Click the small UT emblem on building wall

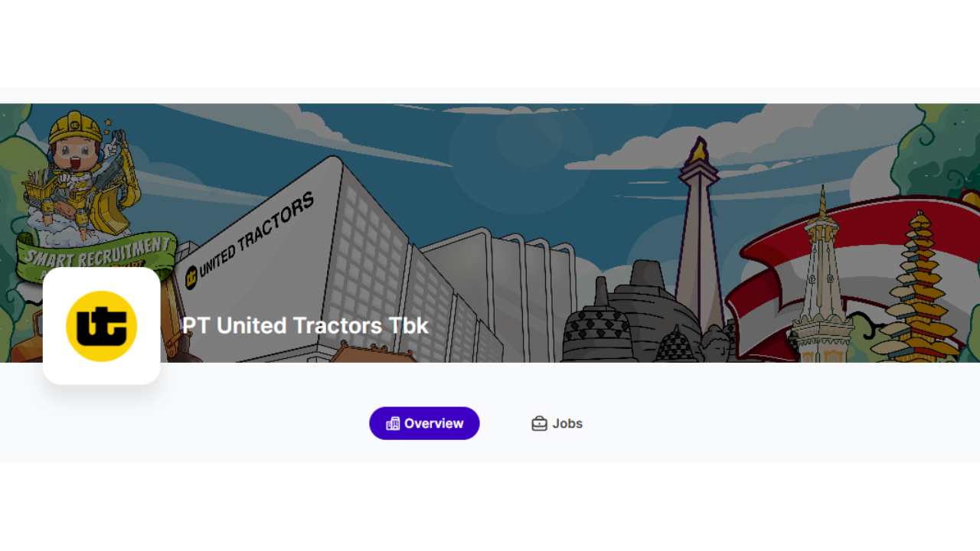(x=191, y=277)
